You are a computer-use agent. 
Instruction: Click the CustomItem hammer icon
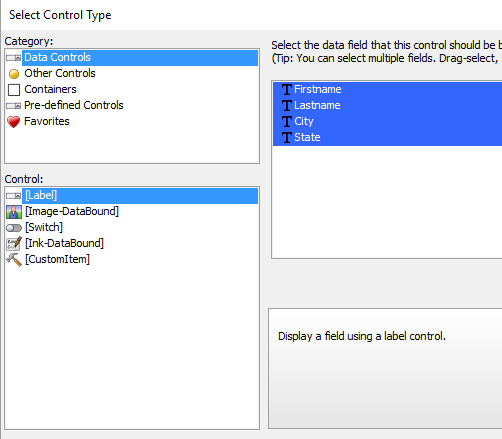tap(14, 259)
